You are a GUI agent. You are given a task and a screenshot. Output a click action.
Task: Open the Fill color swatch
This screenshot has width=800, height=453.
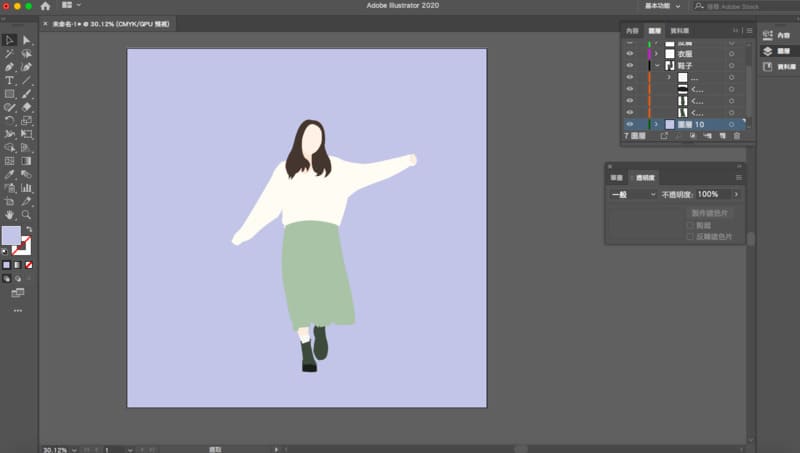(11, 235)
